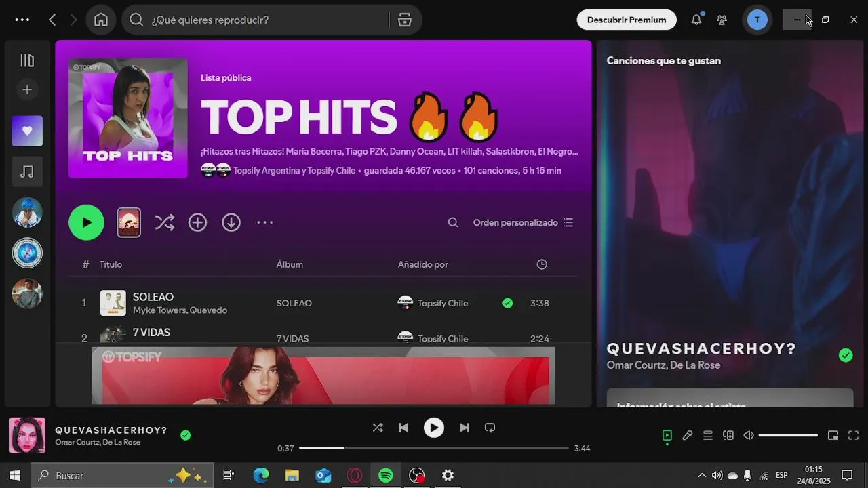The height and width of the screenshot is (488, 868).
Task: Toggle saved check for QUEVASHACERHOY? in right panel
Action: tap(845, 355)
